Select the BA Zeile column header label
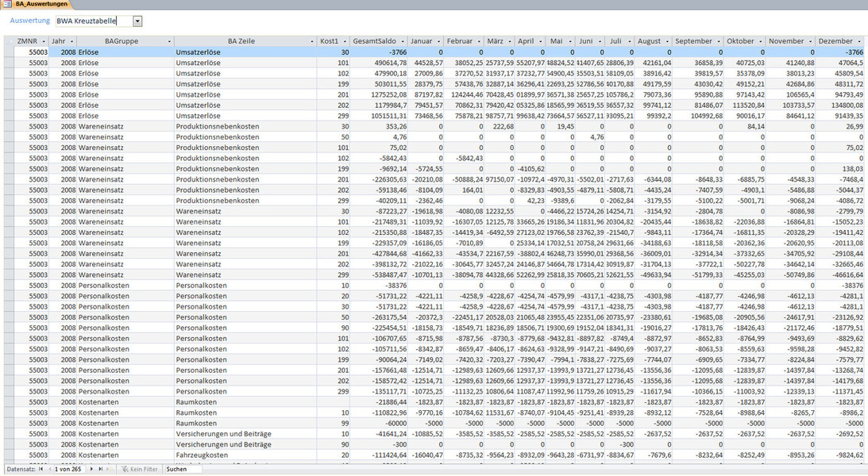 (241, 41)
